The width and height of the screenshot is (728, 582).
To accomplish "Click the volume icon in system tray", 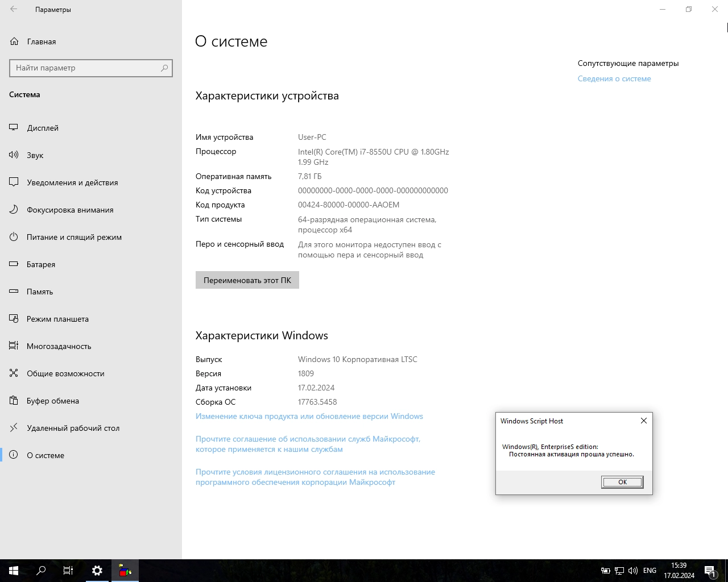I will click(633, 571).
